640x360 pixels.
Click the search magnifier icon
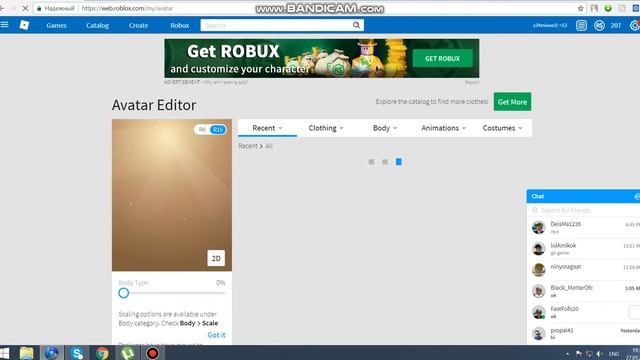click(x=356, y=25)
